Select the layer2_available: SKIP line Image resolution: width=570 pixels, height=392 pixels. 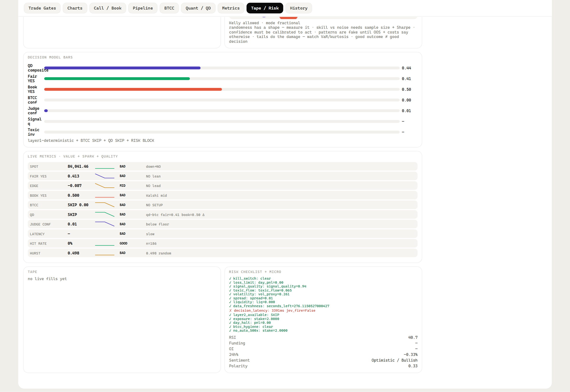(254, 315)
